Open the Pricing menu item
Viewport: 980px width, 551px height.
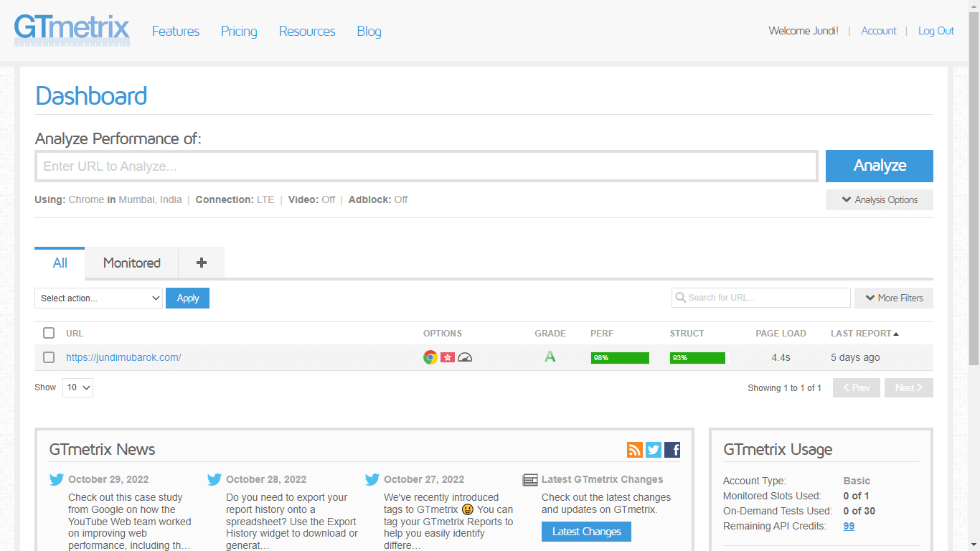tap(239, 31)
